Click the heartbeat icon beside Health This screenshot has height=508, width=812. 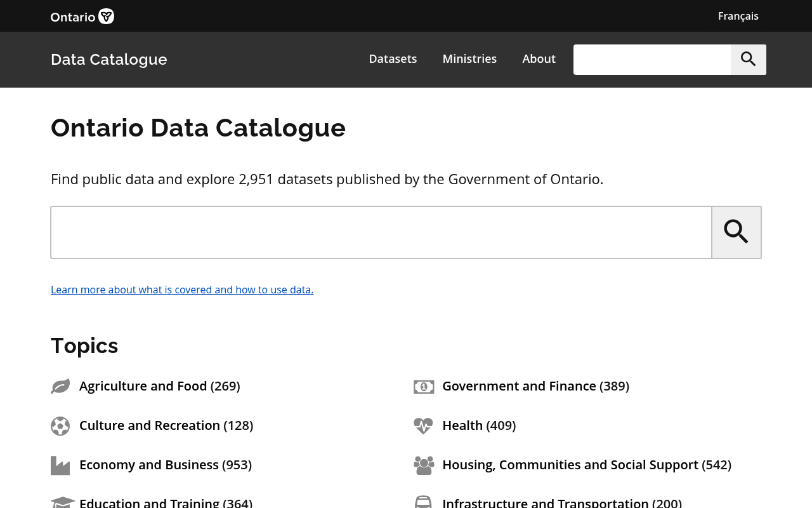tap(423, 425)
